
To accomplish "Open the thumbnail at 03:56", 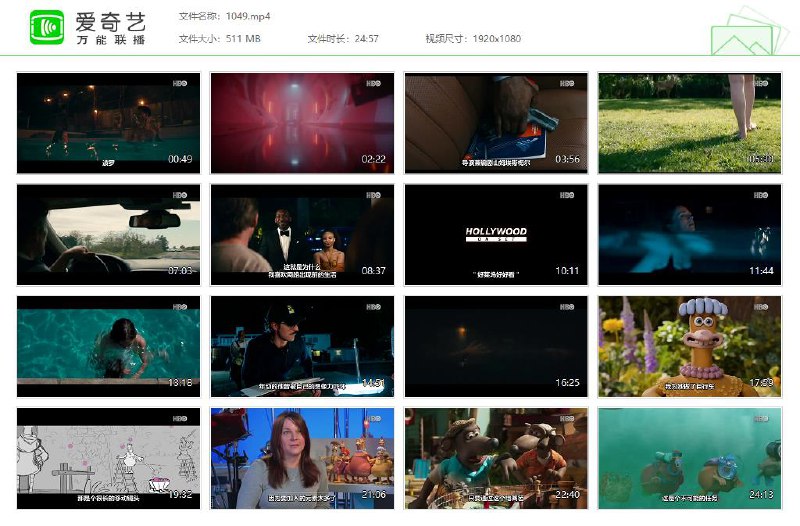I will point(496,123).
